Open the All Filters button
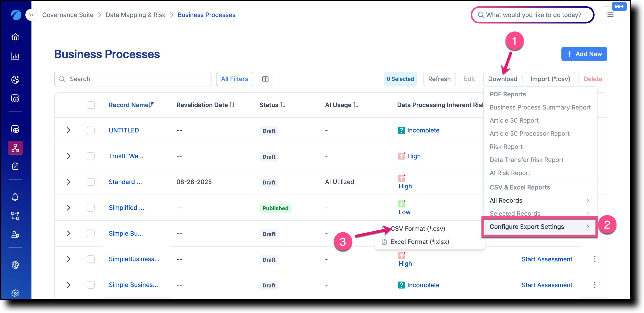644x313 pixels. pos(234,79)
